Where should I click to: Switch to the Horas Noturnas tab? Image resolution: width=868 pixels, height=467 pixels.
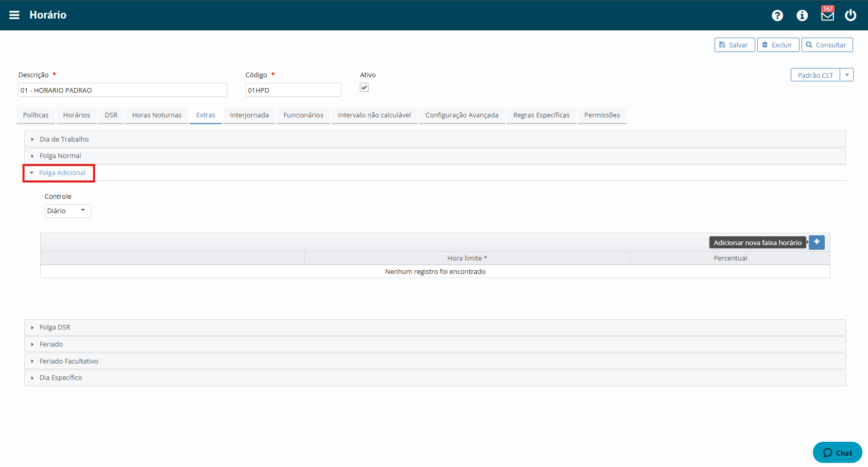click(x=157, y=115)
